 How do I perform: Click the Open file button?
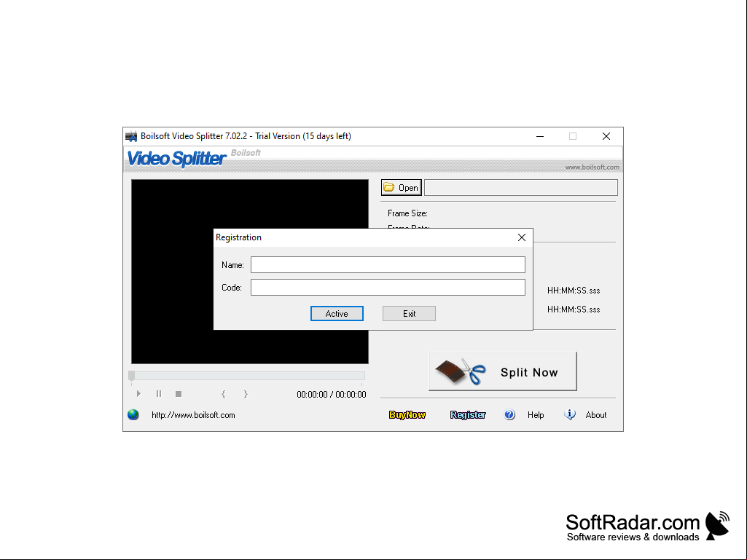click(x=401, y=188)
